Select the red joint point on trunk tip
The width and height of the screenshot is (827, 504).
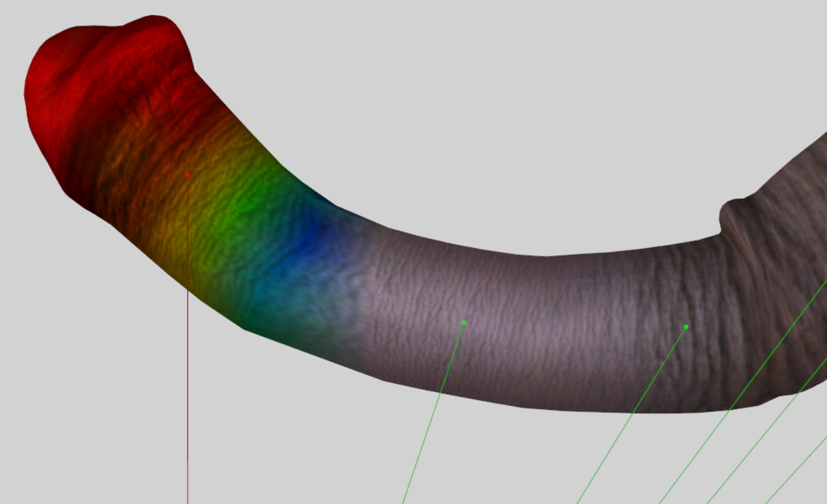[x=188, y=175]
